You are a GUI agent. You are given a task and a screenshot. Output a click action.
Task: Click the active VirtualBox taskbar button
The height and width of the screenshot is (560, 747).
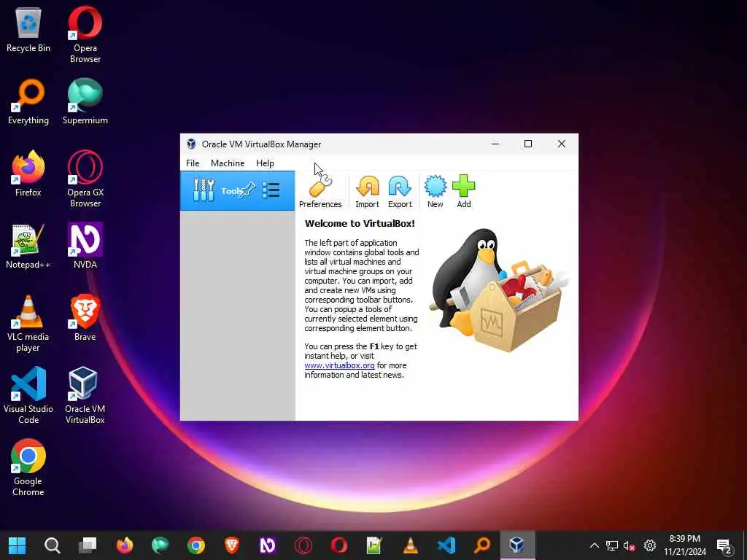517,545
